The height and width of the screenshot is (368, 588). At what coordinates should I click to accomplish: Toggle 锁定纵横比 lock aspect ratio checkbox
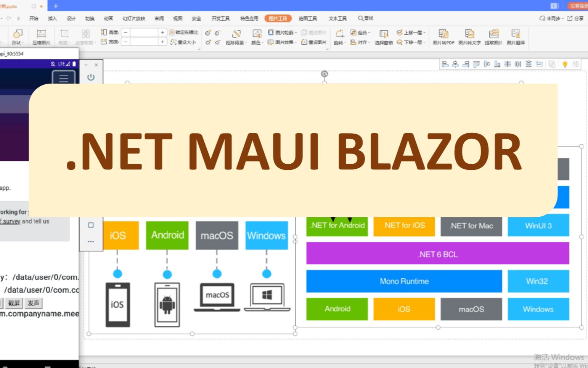pyautogui.click(x=172, y=32)
